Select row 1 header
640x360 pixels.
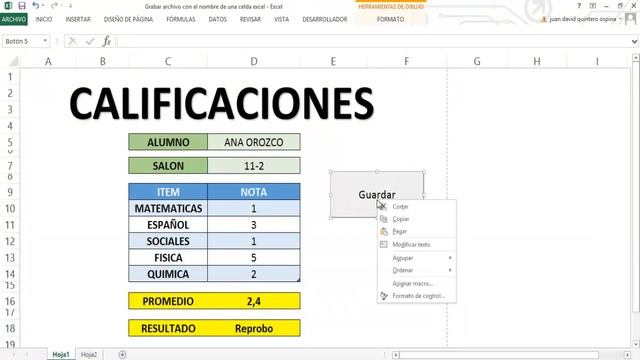[x=10, y=77]
